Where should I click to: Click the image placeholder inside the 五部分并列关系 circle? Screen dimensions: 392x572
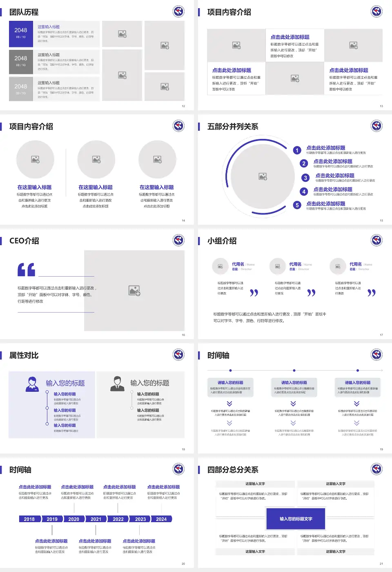[263, 177]
